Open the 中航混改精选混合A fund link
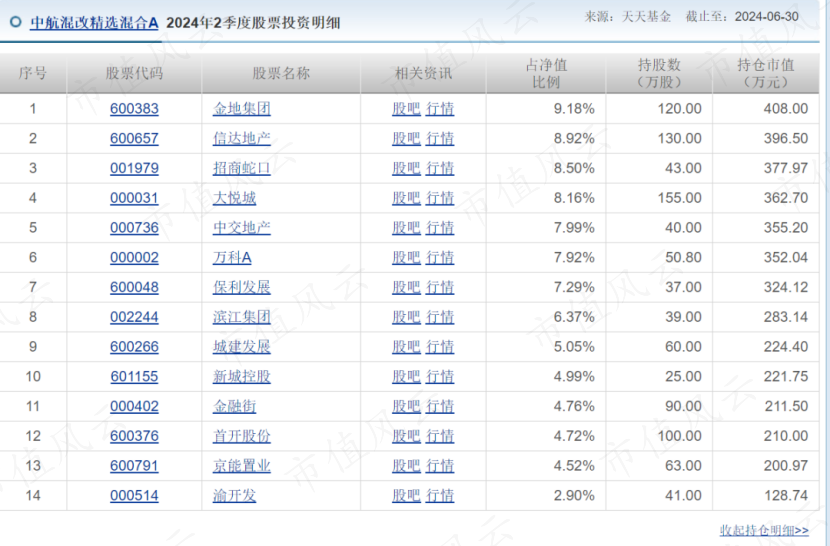This screenshot has width=830, height=546. 94,23
